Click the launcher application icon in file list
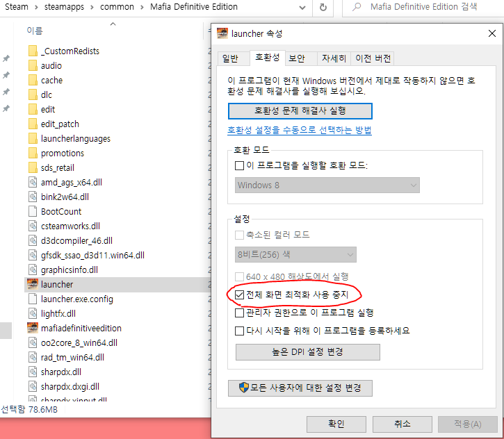The width and height of the screenshot is (504, 439). (33, 284)
